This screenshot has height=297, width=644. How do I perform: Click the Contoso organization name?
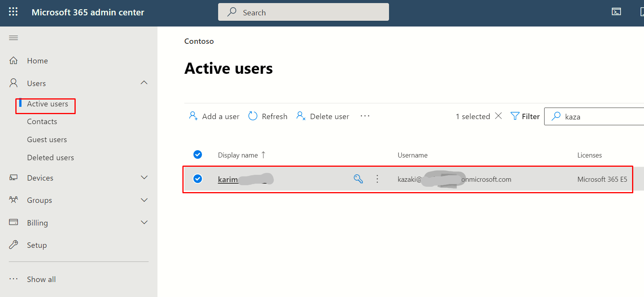pos(199,41)
